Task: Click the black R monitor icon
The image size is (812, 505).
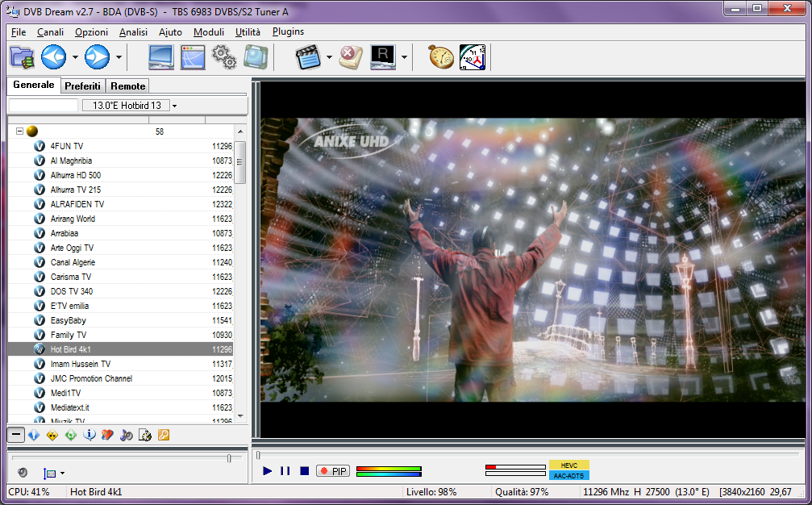Action: 383,57
